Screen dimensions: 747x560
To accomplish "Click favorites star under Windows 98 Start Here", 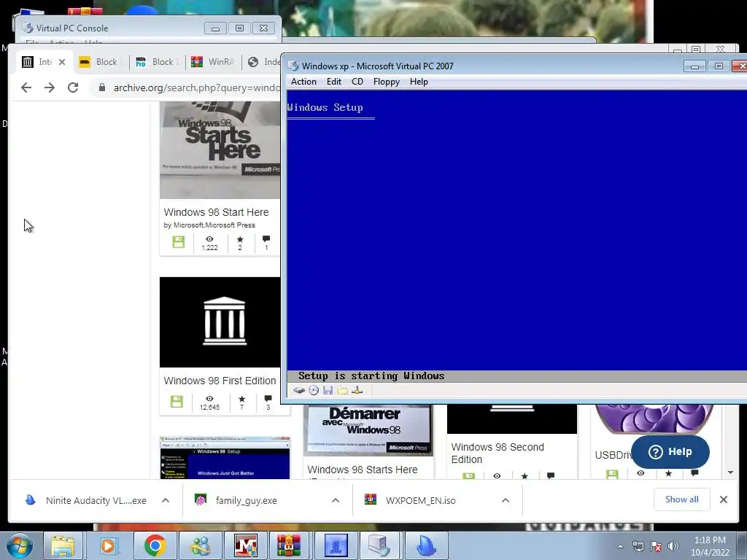I will point(239,239).
